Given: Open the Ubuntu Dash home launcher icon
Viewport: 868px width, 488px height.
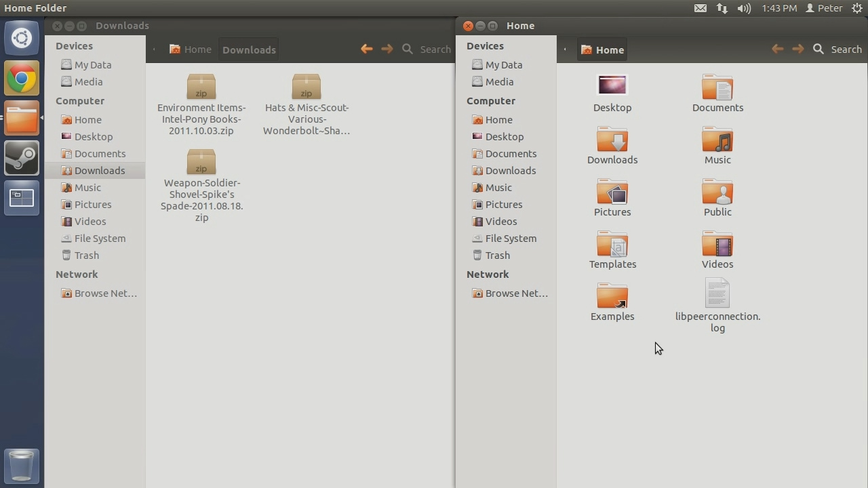Looking at the screenshot, I should [22, 37].
